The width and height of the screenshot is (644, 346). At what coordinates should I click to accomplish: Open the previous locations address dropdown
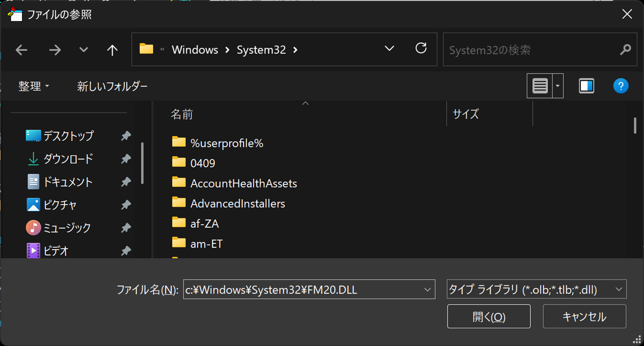tap(389, 49)
